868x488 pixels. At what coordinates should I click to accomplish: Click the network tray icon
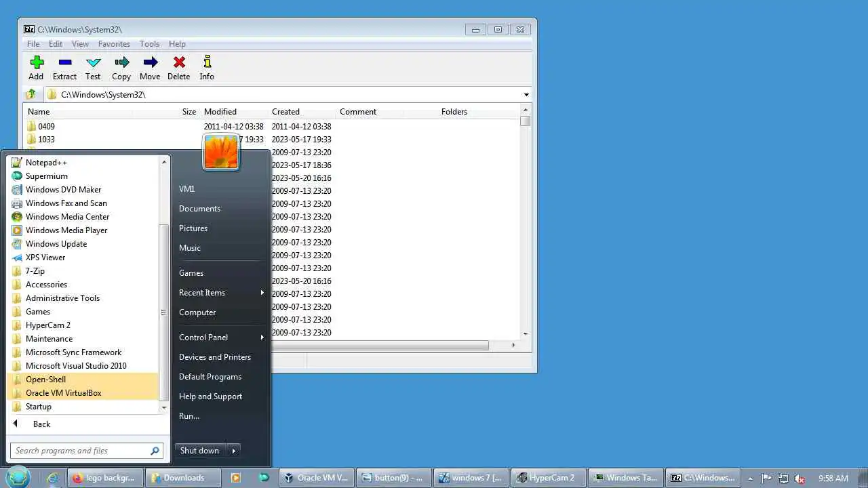point(783,479)
